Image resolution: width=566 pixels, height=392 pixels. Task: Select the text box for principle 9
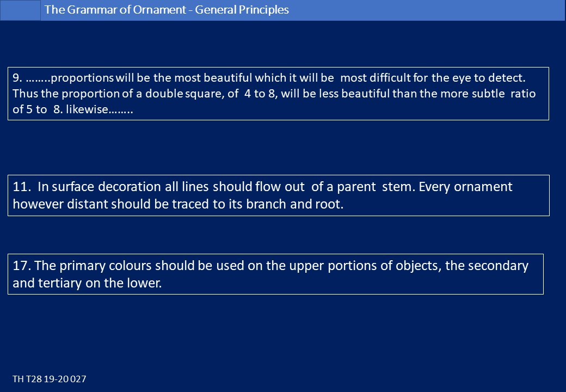(278, 94)
